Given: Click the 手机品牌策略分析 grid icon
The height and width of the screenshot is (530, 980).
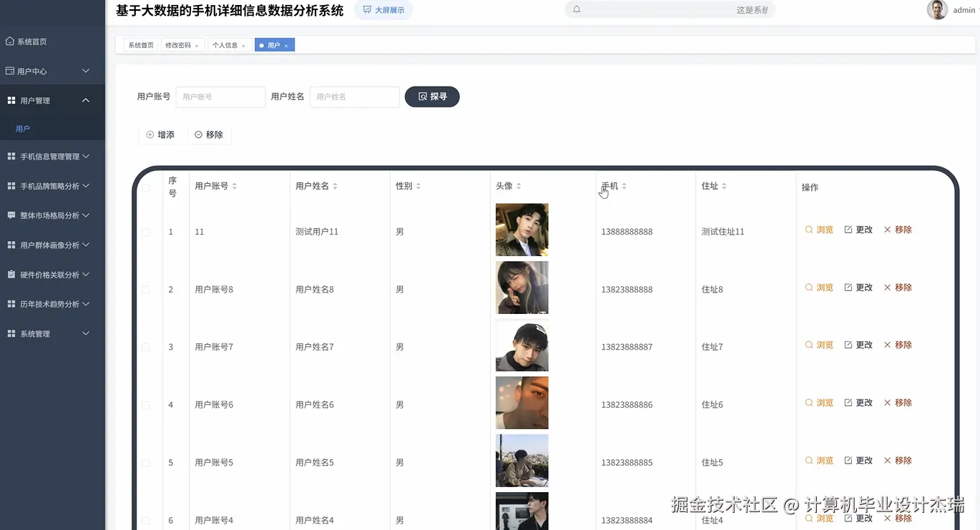Looking at the screenshot, I should point(11,186).
